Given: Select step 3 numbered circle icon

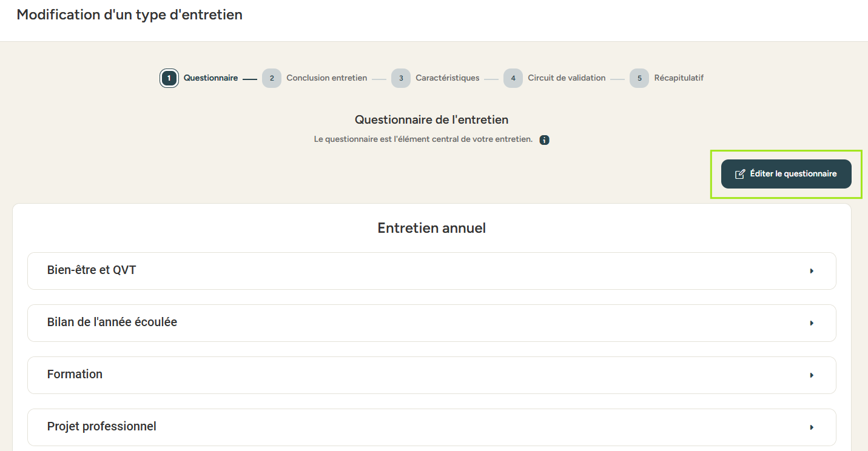Looking at the screenshot, I should tap(401, 78).
